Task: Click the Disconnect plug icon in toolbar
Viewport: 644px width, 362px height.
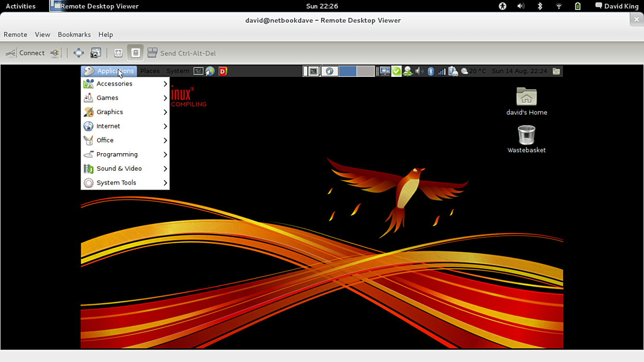Action: tap(55, 53)
